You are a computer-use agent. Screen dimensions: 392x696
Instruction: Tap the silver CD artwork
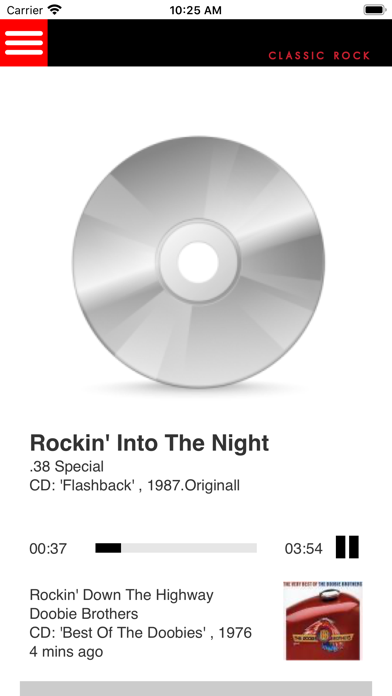198,262
